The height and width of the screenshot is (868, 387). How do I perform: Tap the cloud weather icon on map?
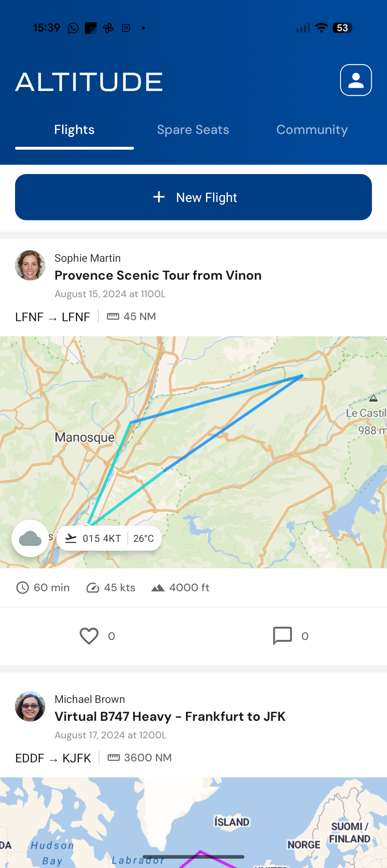(30, 538)
